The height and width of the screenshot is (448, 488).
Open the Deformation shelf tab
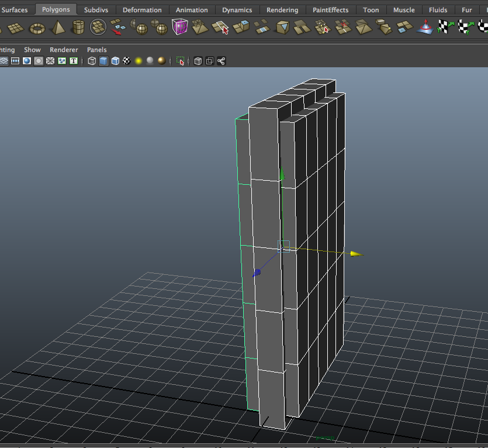tap(142, 10)
